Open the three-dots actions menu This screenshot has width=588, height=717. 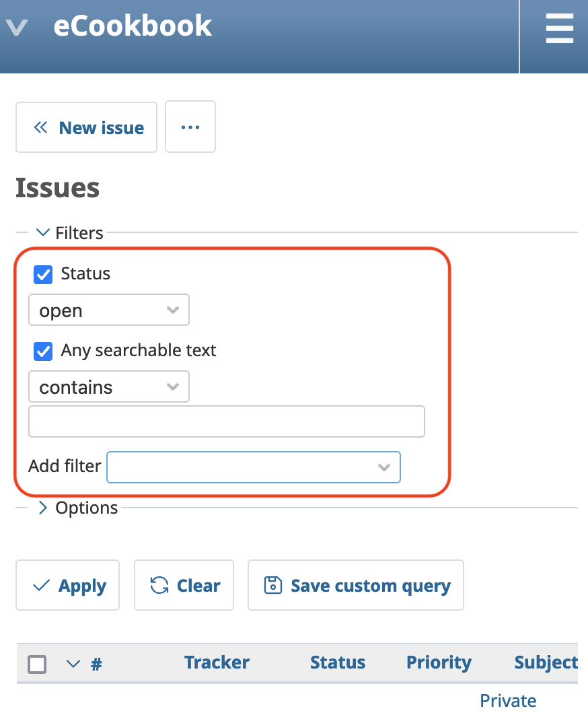coord(190,127)
